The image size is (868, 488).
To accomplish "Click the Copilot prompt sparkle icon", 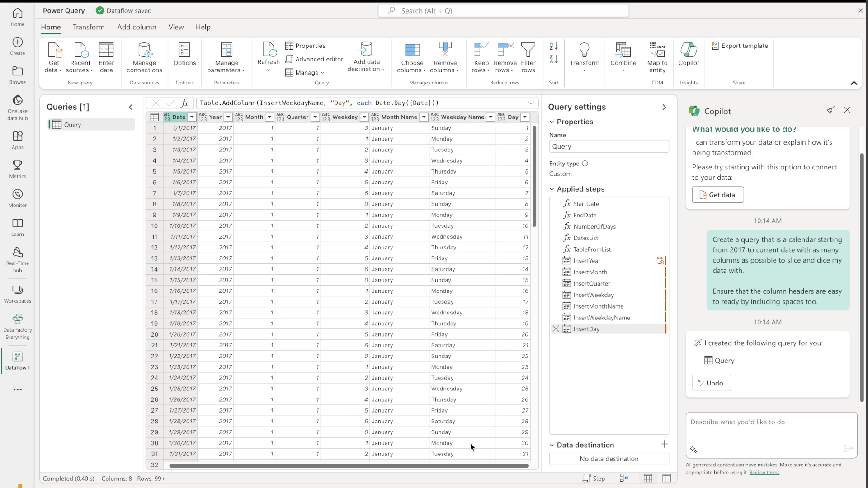I will (x=693, y=449).
